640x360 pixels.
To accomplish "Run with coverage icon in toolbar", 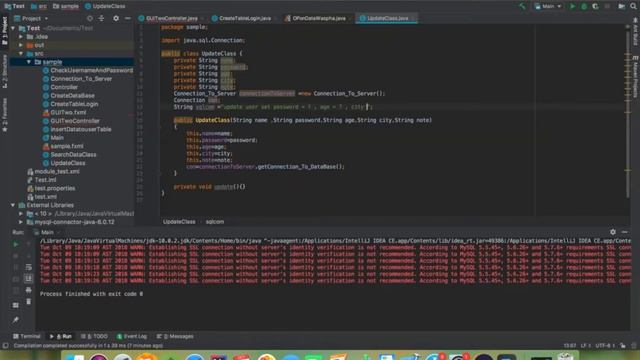I will point(595,6).
